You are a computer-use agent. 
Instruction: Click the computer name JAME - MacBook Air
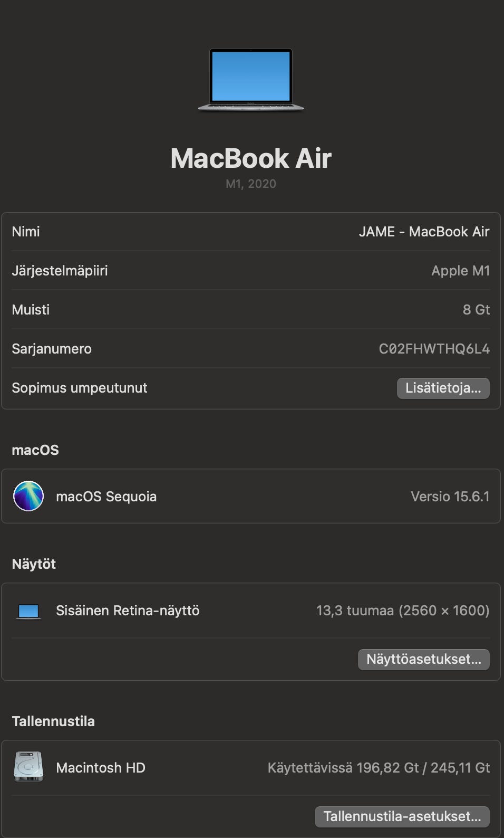pyautogui.click(x=424, y=232)
